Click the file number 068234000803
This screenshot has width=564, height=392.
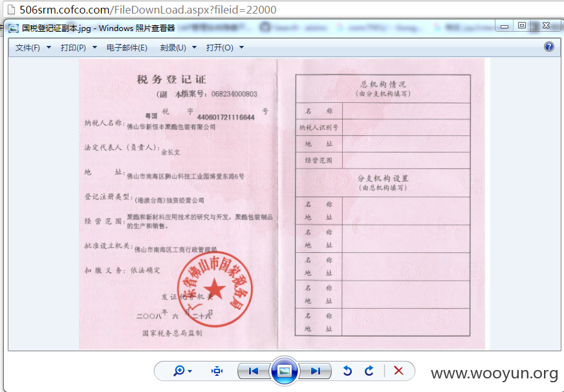(x=234, y=94)
